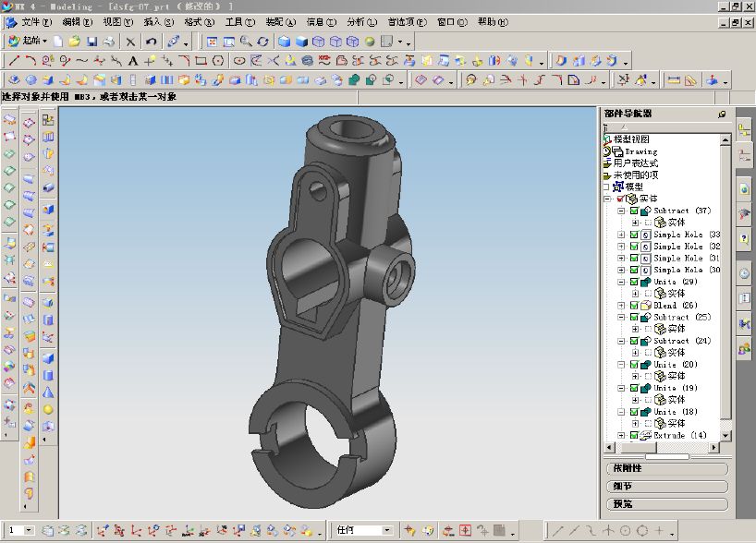Click the Undo arrow icon
Viewport: 756px width, 543px height.
click(151, 42)
